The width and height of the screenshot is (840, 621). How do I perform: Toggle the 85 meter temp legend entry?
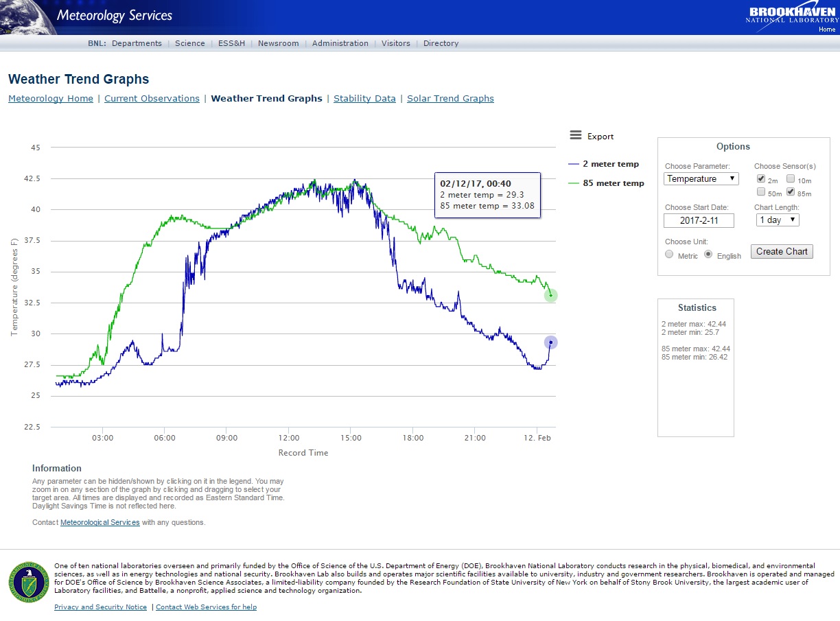click(x=607, y=183)
